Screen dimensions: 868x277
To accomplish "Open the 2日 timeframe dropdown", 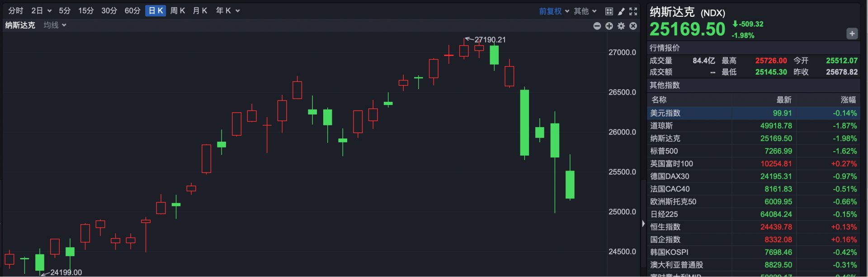I will click(x=41, y=10).
